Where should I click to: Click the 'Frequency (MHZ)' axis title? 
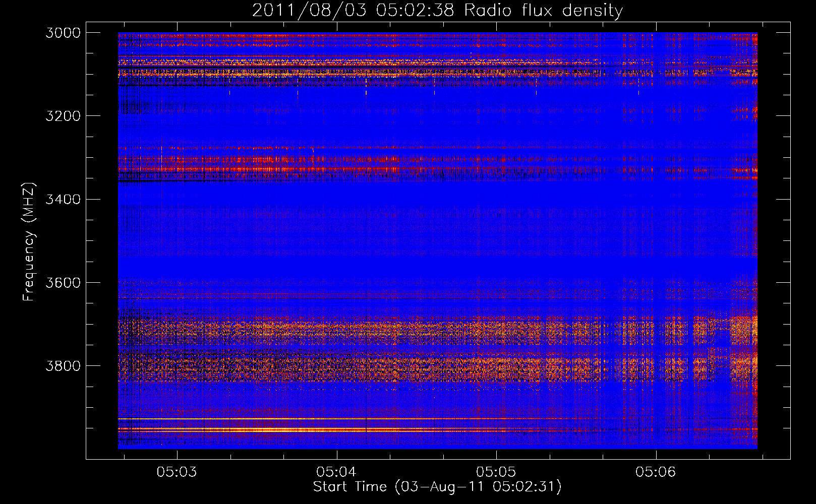click(x=29, y=242)
